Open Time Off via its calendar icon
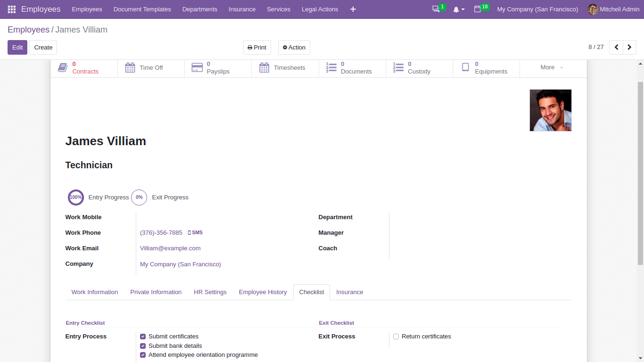Screen dimensions: 644x362 (130, 67)
